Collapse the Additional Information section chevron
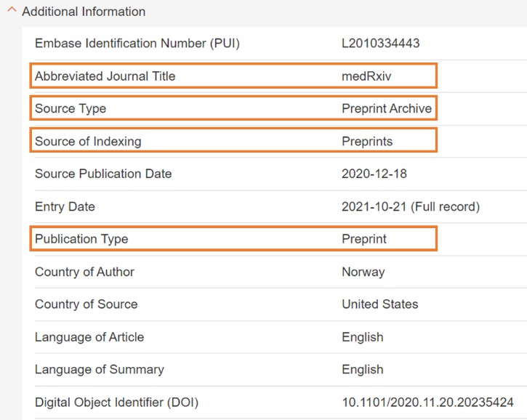Viewport: 527px width, 420px height. tap(12, 12)
